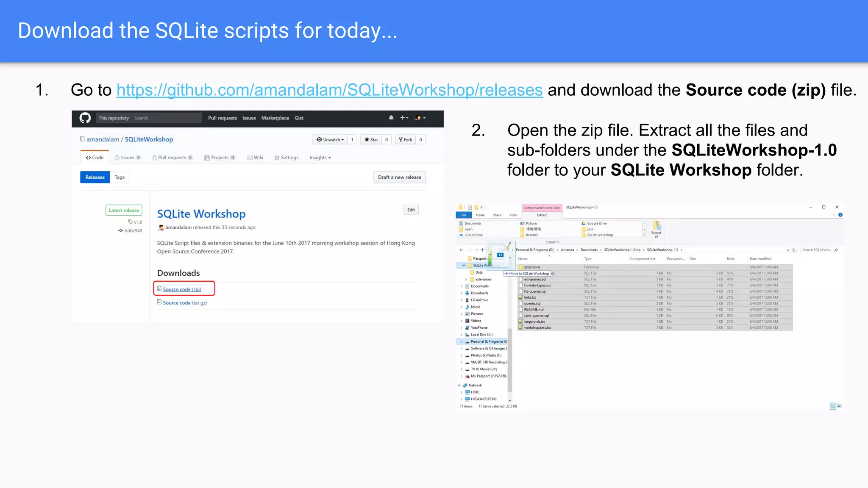Open the amandalam user link
Image resolution: width=868 pixels, height=488 pixels.
pyautogui.click(x=103, y=139)
